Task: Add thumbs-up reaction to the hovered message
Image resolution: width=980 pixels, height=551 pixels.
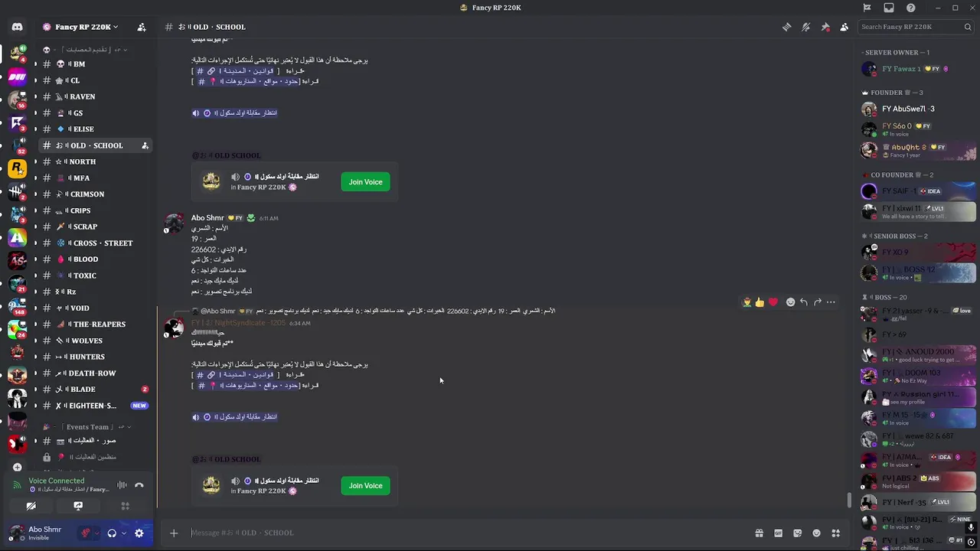Action: pos(759,302)
